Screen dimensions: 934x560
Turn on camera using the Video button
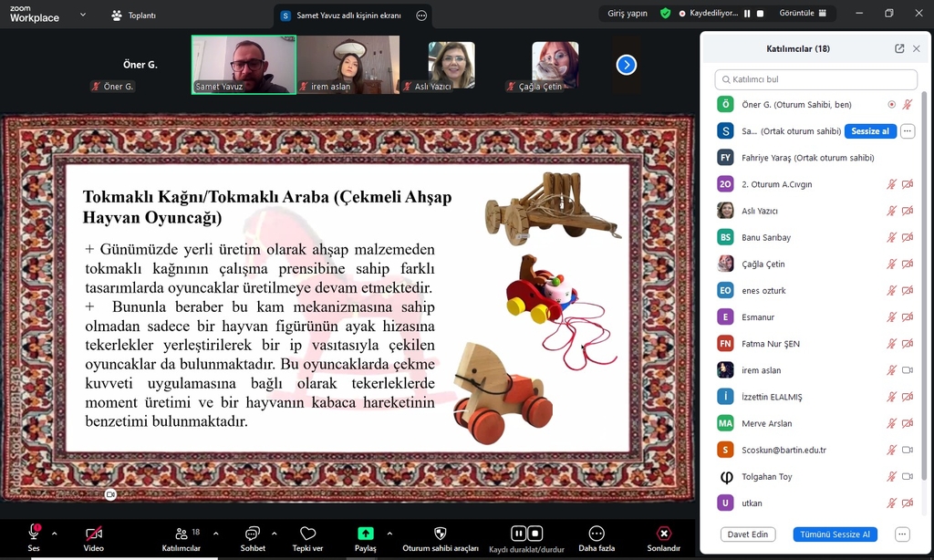point(93,534)
